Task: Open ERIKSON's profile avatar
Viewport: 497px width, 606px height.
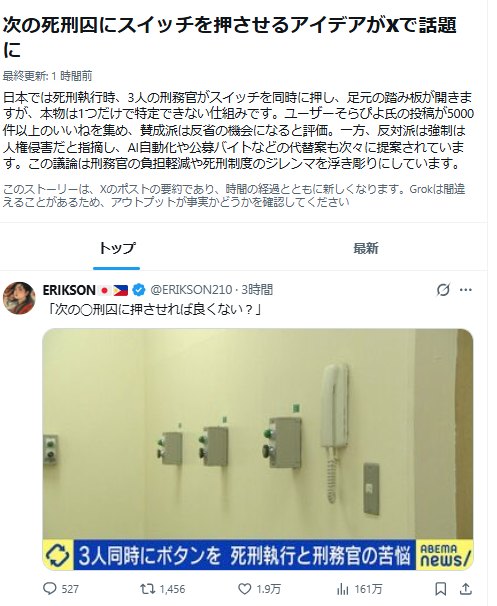Action: [x=19, y=298]
